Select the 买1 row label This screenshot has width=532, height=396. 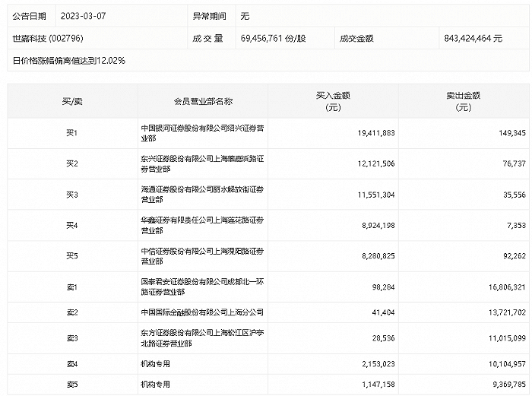72,133
